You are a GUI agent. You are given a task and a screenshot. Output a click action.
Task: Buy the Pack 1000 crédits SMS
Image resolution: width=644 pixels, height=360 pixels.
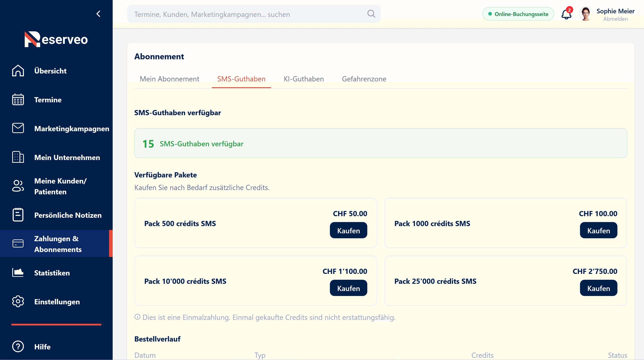pos(598,230)
